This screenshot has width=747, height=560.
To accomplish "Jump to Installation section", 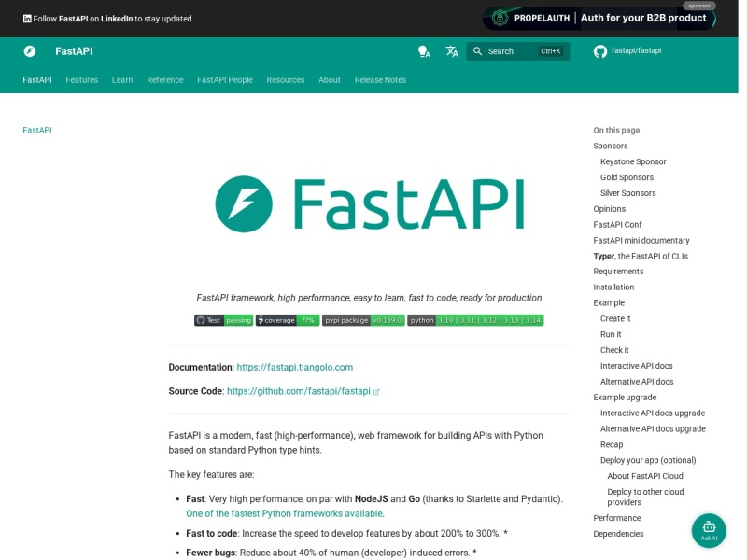I will (613, 287).
